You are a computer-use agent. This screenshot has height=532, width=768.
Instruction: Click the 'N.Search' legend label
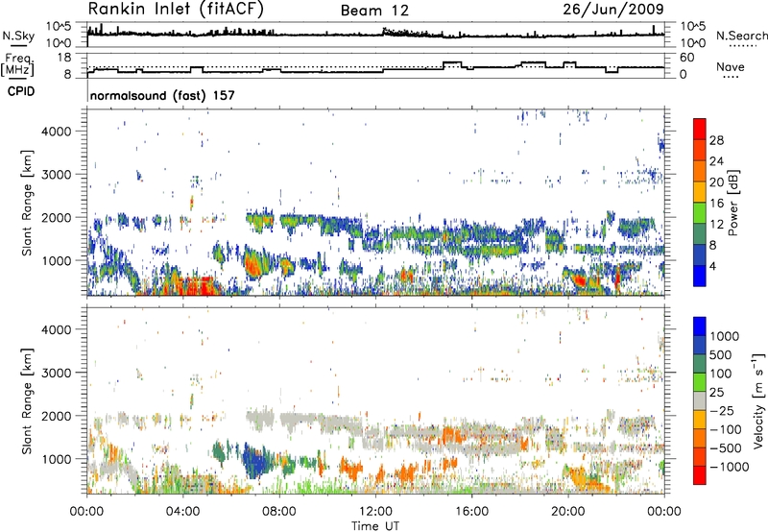pyautogui.click(x=741, y=36)
